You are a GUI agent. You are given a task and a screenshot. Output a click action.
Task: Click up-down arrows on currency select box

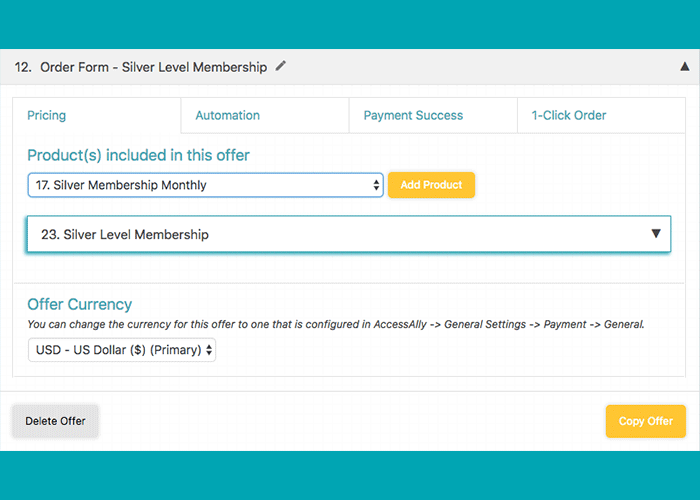click(x=208, y=350)
